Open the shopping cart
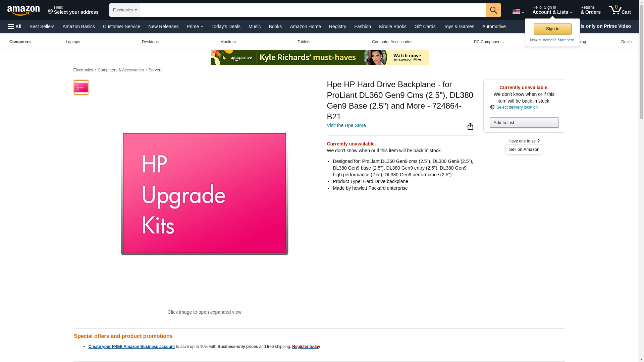 point(620,10)
